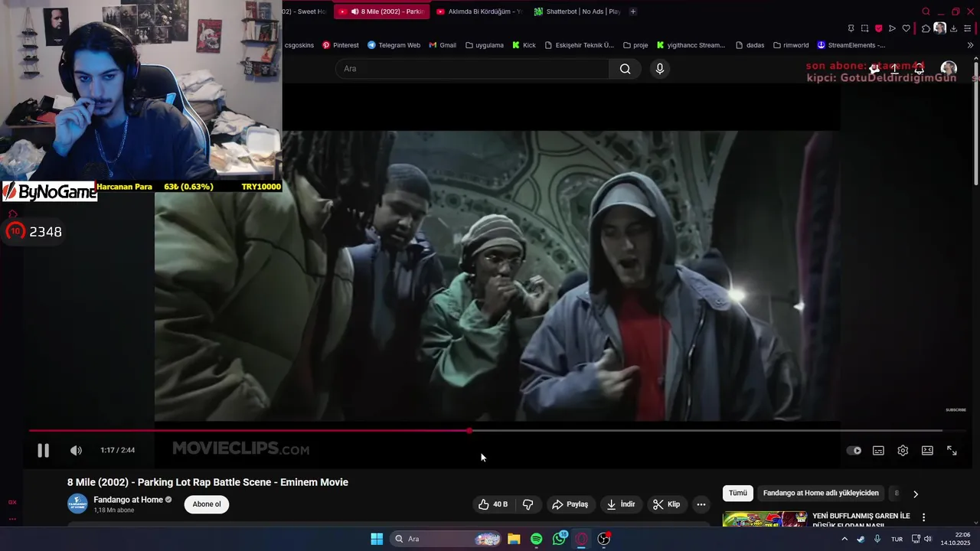Open Fandango at Home channel avatar
Image resolution: width=980 pixels, height=551 pixels.
[x=77, y=504]
